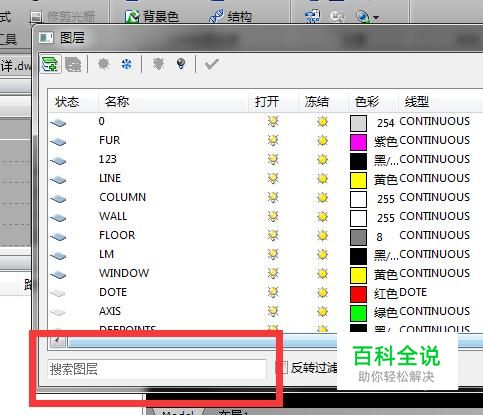Toggle freeze sun for AXIS layer
The image size is (483, 415).
tap(322, 312)
